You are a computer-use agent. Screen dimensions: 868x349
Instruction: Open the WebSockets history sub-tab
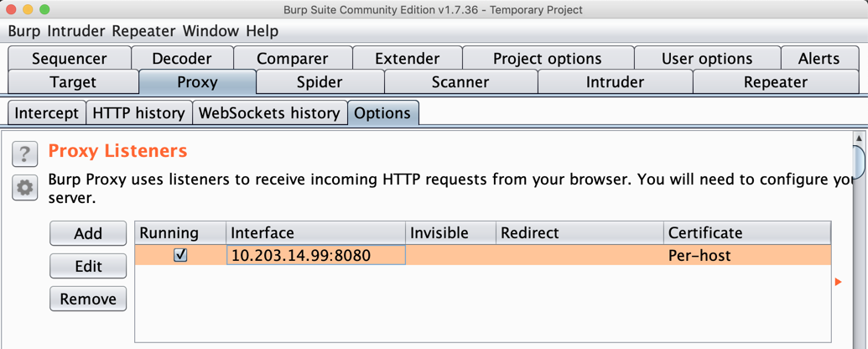269,113
